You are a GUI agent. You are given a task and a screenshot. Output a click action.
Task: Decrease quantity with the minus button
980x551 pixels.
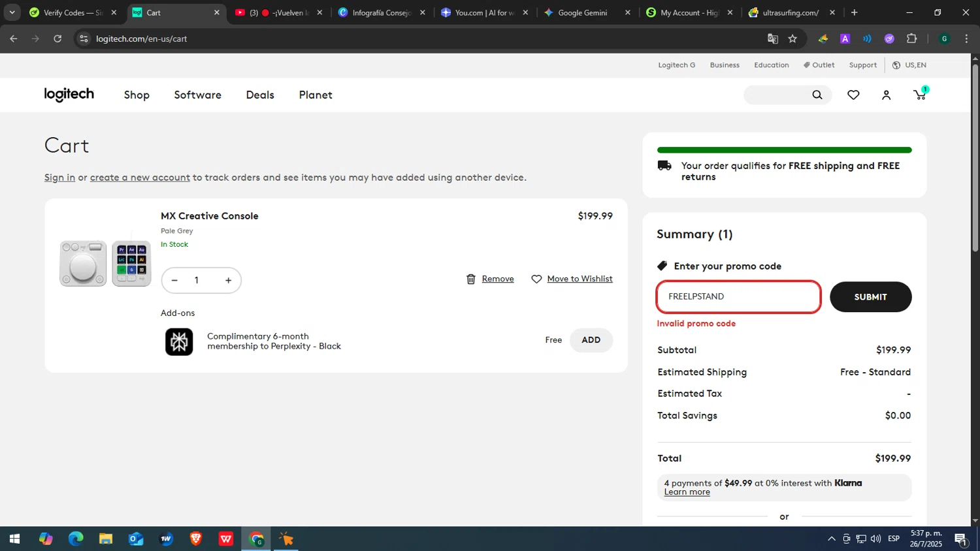(x=174, y=280)
